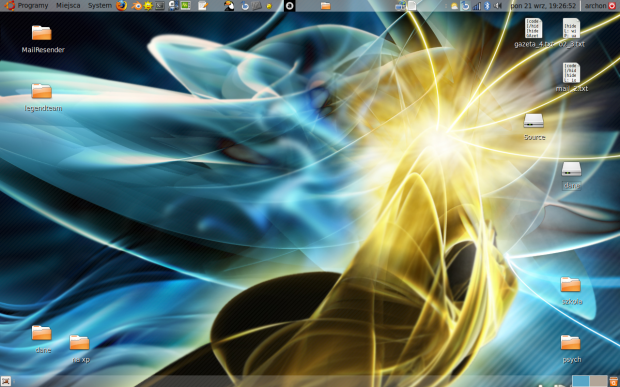Open the weather applet in tray
This screenshot has height=387, width=620.
pyautogui.click(x=454, y=6)
